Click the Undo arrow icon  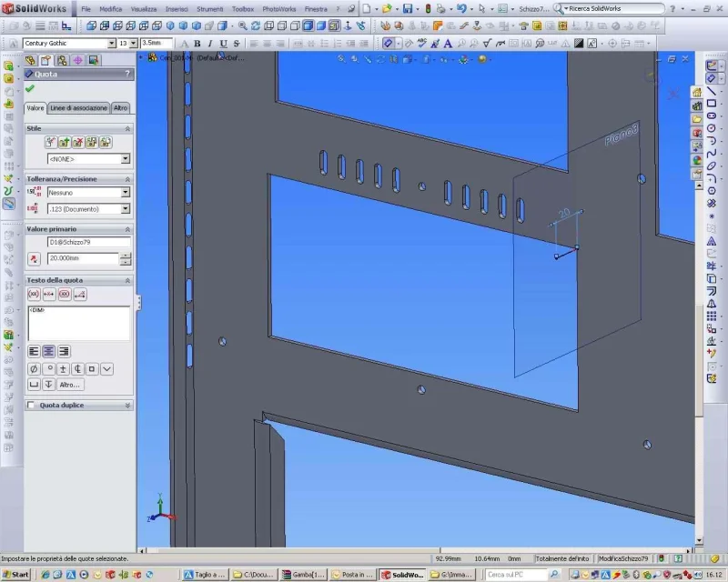pos(461,9)
